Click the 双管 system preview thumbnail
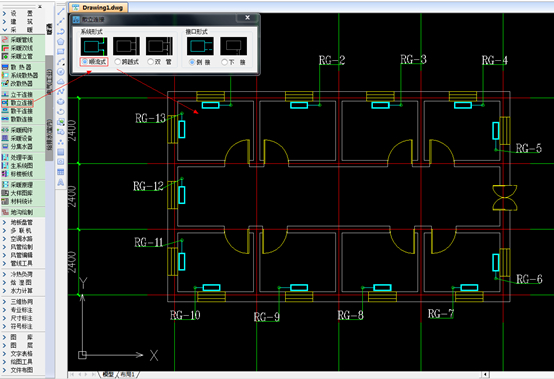 point(159,46)
